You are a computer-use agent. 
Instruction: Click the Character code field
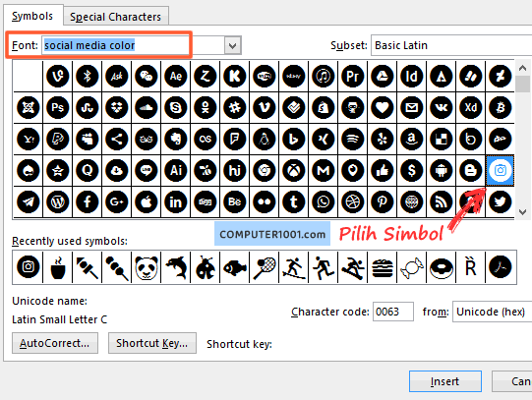click(x=393, y=312)
